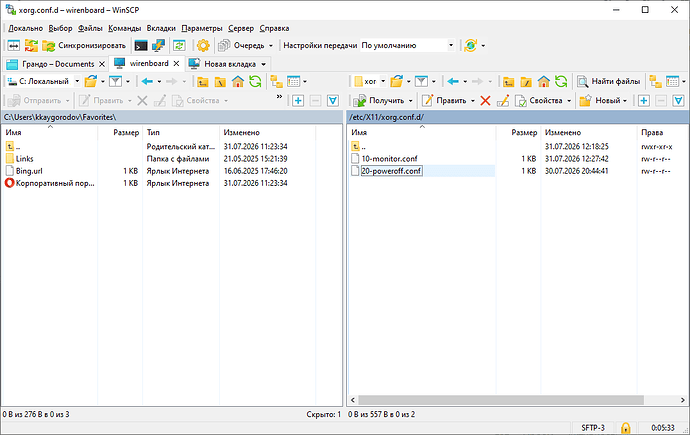Go to remote root directory icon
Viewport: 690px width, 435px height.
click(x=526, y=81)
